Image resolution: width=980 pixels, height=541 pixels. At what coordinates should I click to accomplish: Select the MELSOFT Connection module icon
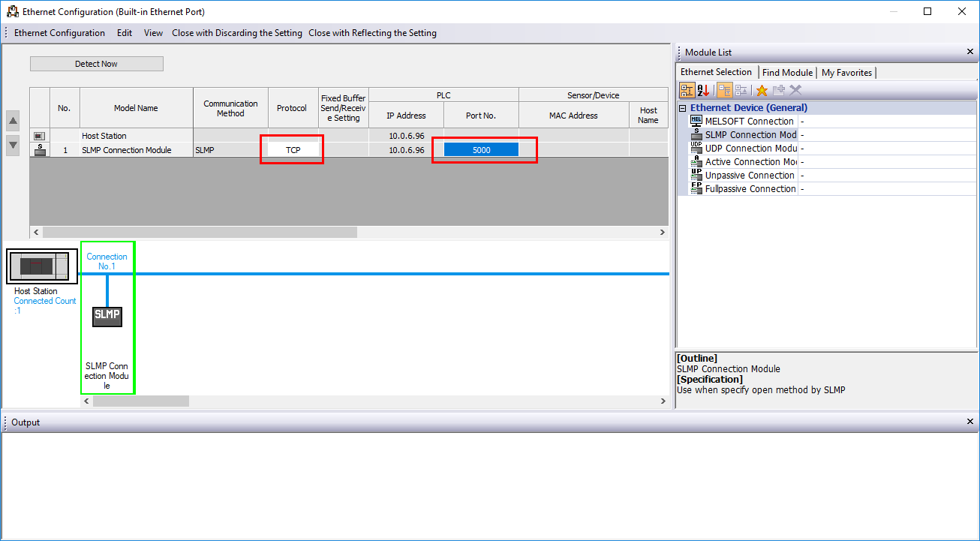pos(696,122)
